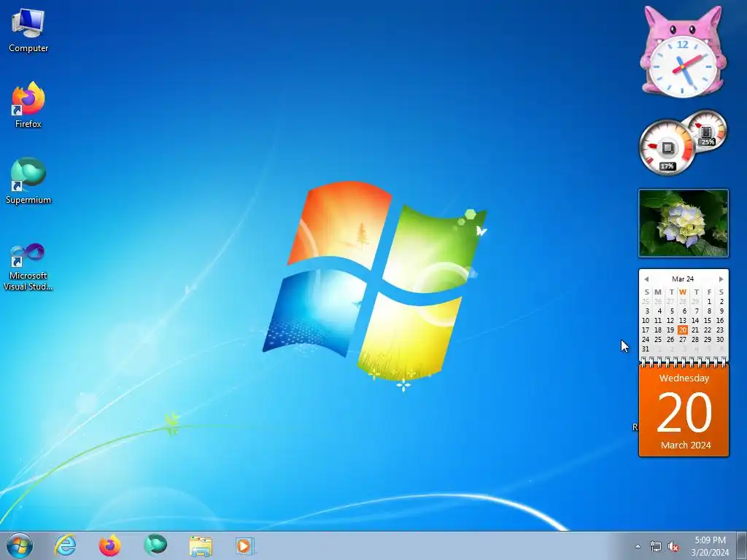This screenshot has height=560, width=747.
Task: Select March 13 in the calendar gadget
Action: (x=683, y=321)
